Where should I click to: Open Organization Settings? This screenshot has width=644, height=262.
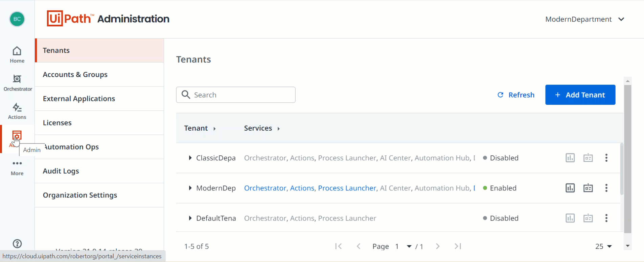click(99, 195)
